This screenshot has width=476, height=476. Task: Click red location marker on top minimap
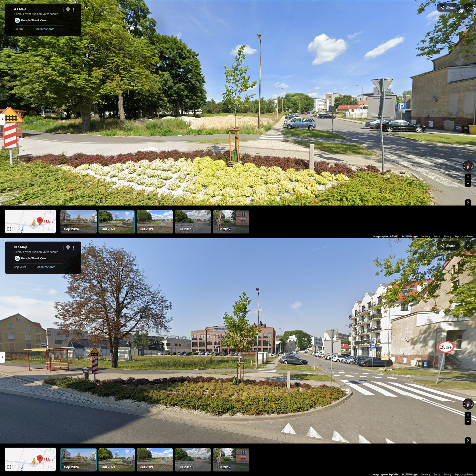tap(40, 221)
